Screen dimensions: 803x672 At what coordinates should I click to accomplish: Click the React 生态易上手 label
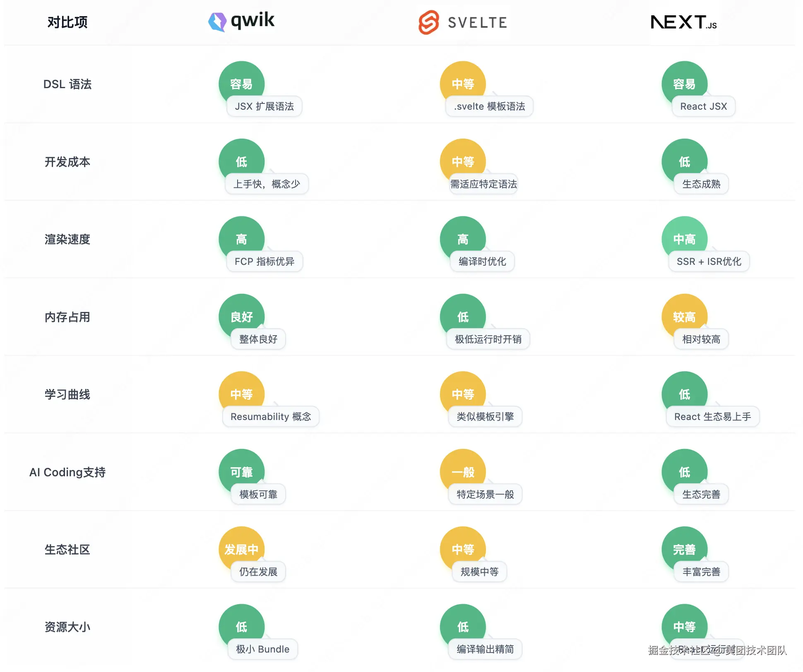click(712, 417)
